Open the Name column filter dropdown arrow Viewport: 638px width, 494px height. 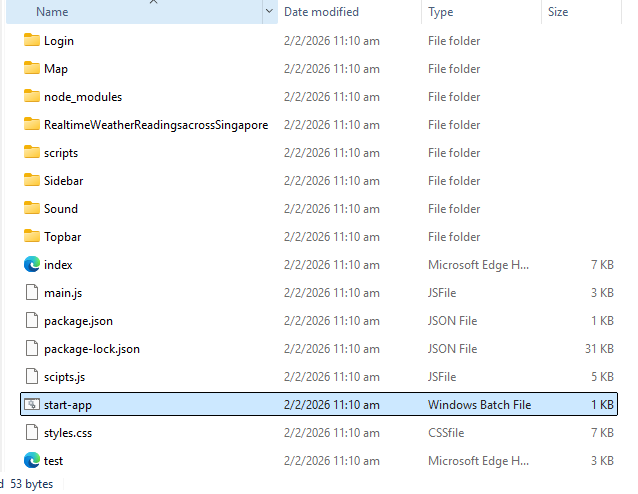click(269, 11)
